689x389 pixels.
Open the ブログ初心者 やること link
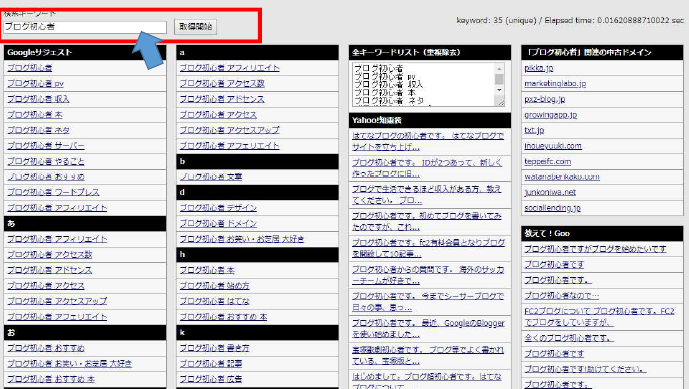46,161
